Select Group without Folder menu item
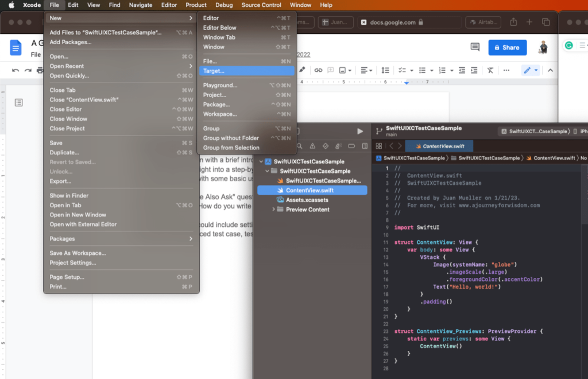Viewport: 588px width, 379px height. tap(247, 138)
